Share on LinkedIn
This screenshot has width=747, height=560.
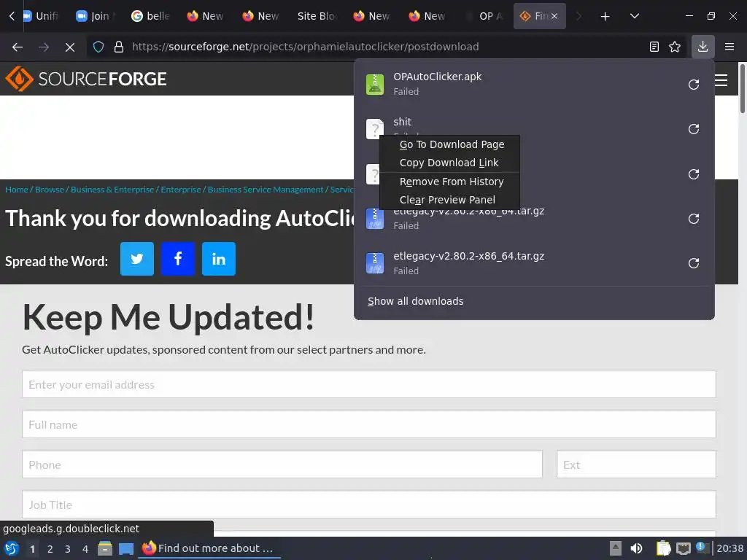(x=219, y=259)
